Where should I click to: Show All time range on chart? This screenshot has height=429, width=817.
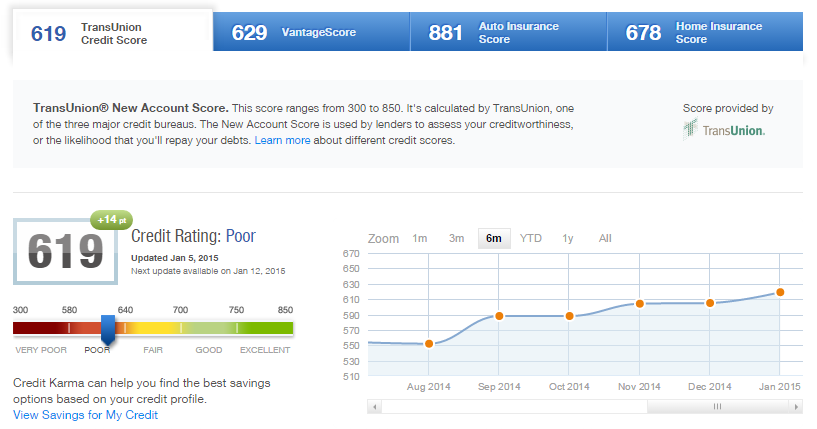[x=605, y=238]
